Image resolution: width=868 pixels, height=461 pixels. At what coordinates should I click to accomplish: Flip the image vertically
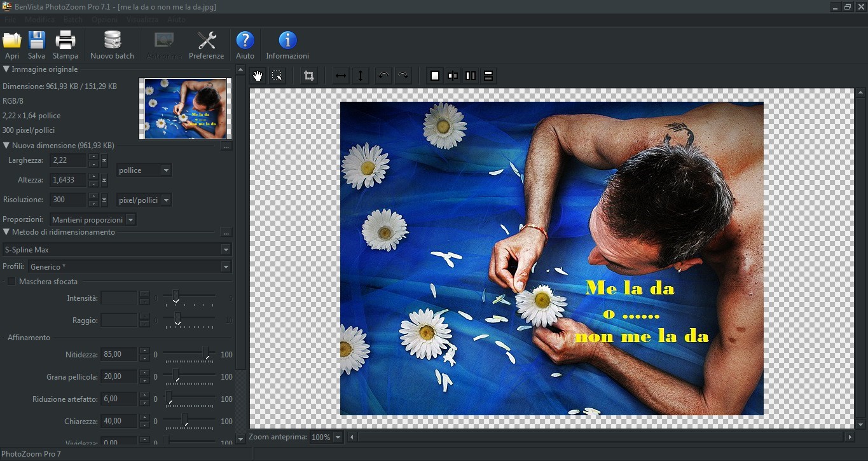361,76
